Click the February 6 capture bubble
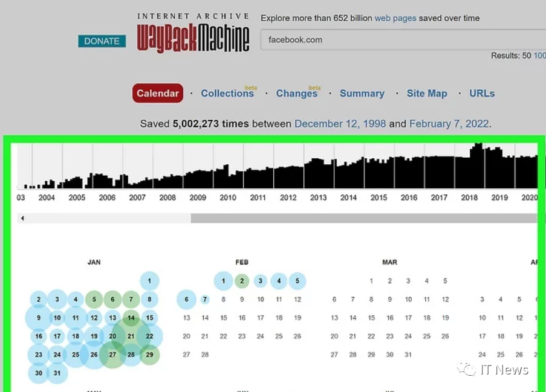The image size is (546, 392). click(x=187, y=299)
